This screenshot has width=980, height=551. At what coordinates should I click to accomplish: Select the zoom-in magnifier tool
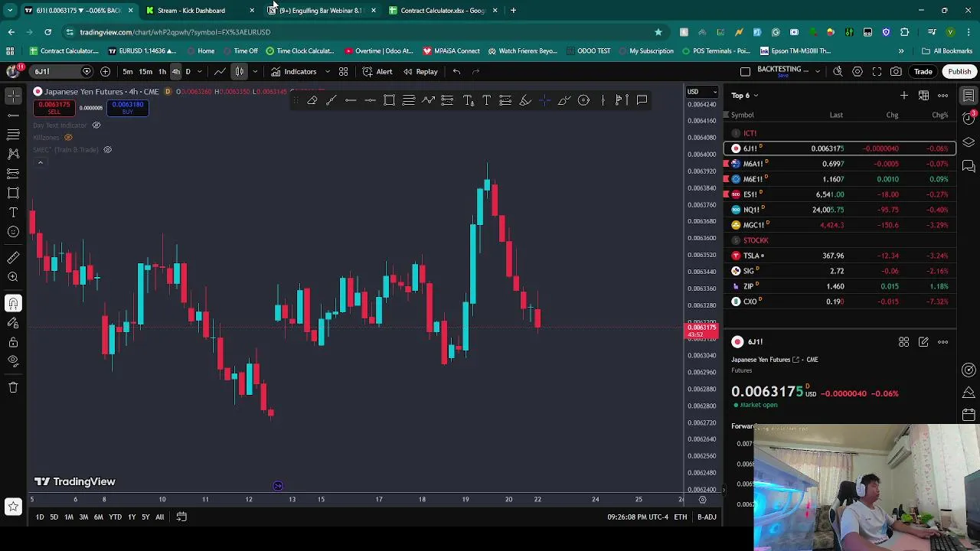[13, 277]
